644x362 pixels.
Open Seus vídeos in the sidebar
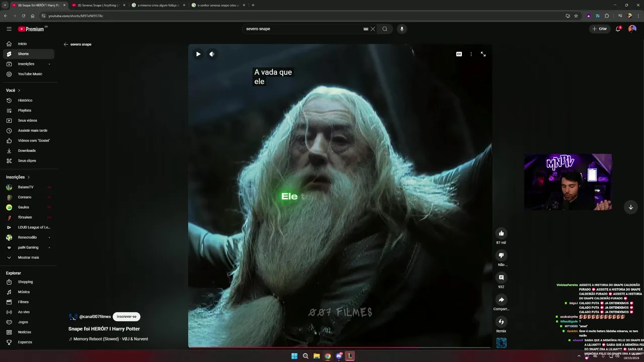pyautogui.click(x=28, y=120)
